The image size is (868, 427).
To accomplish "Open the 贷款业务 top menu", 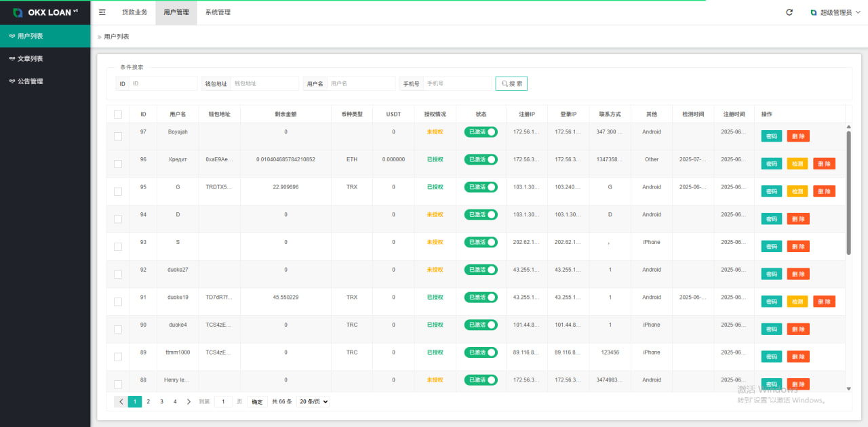I will (134, 12).
